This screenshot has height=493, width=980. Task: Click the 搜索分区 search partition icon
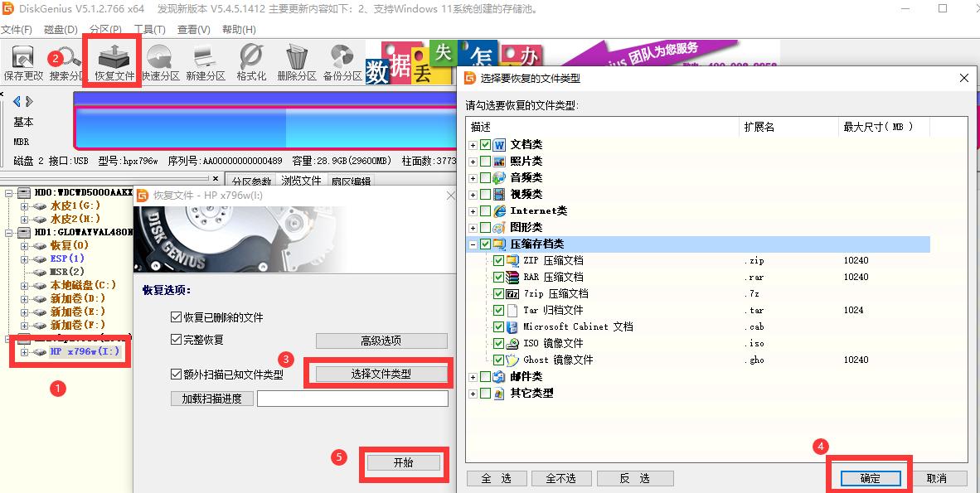(x=65, y=60)
